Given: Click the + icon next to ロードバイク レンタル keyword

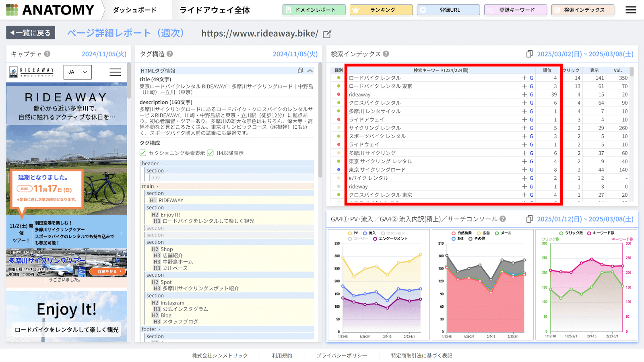Looking at the screenshot, I should [524, 78].
